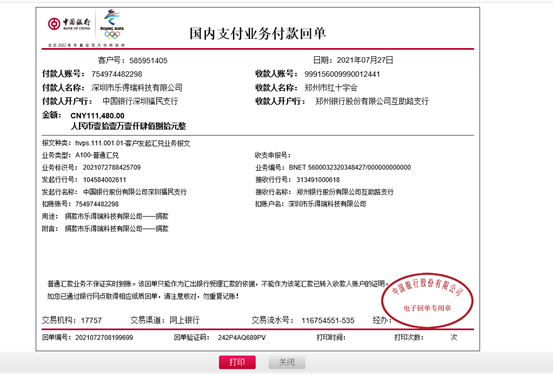Click the red 打印 print button
Viewport: 553px width, 375px height.
click(237, 362)
